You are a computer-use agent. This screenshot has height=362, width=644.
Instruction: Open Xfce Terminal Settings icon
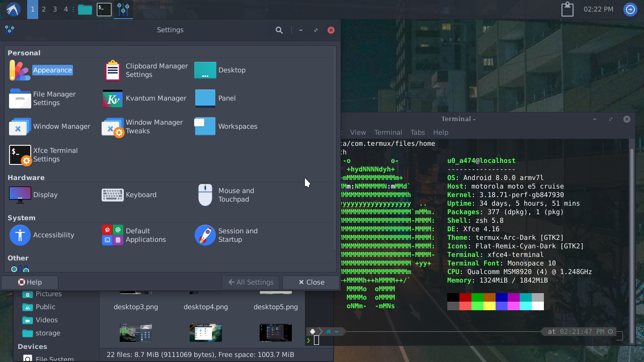(20, 155)
